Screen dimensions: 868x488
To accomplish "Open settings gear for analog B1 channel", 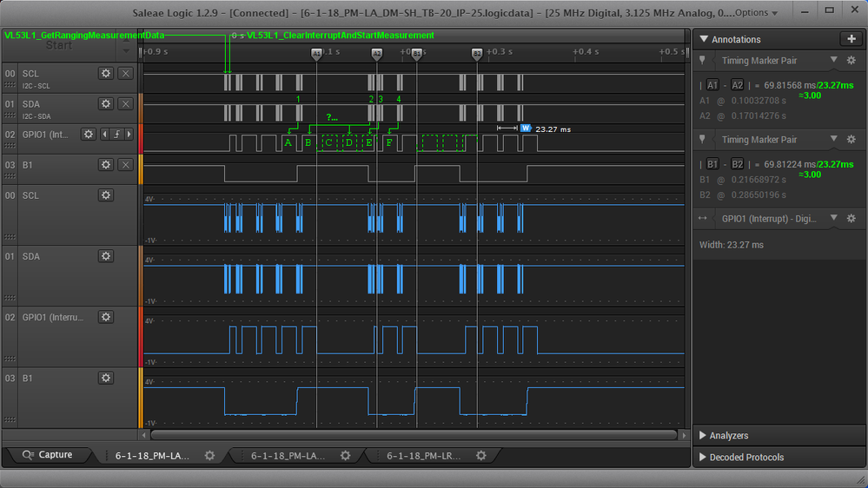I will tap(106, 378).
